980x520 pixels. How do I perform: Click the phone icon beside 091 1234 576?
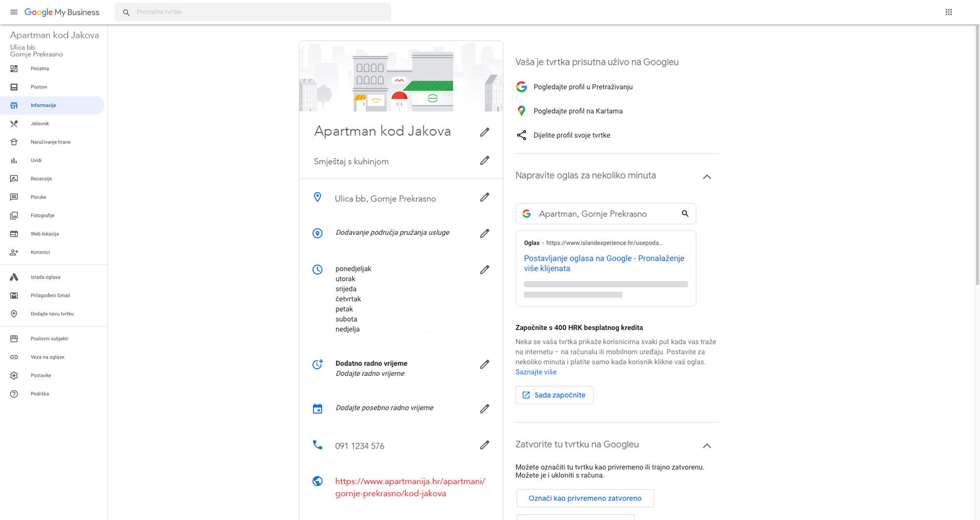(x=318, y=445)
